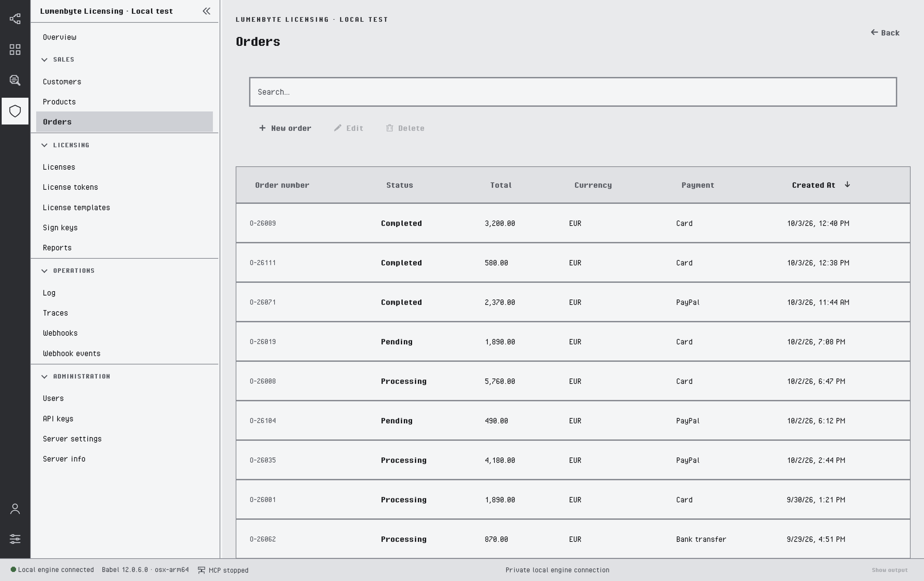Click the green engine connected indicator

click(x=13, y=570)
